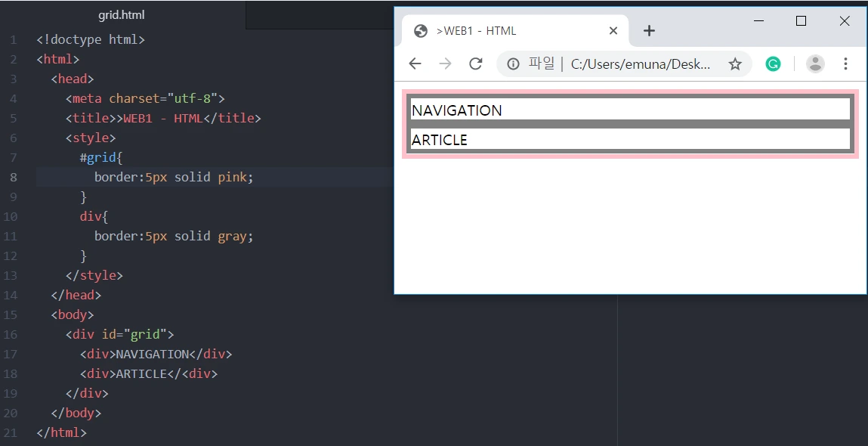Click the site info icon in address bar
Image resolution: width=868 pixels, height=446 pixels.
click(513, 63)
